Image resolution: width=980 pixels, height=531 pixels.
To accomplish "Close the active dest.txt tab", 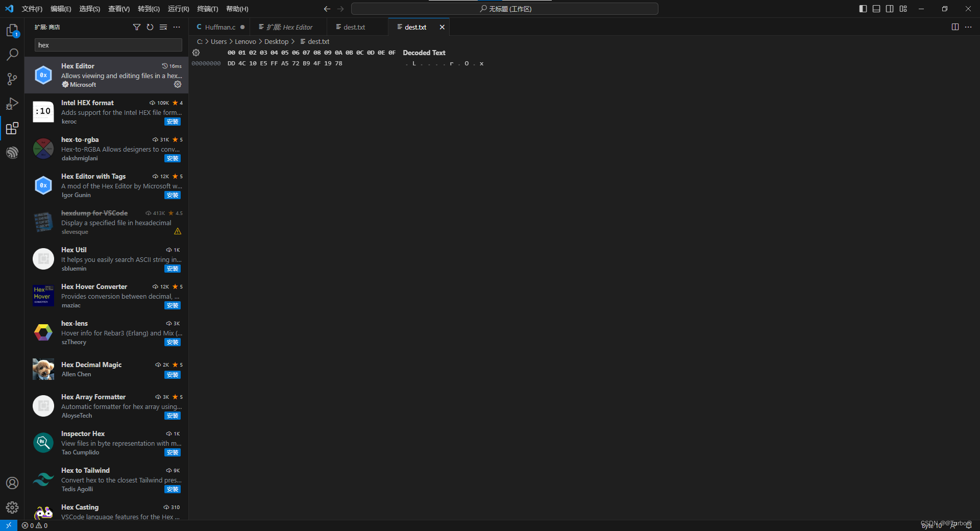I will 442,27.
